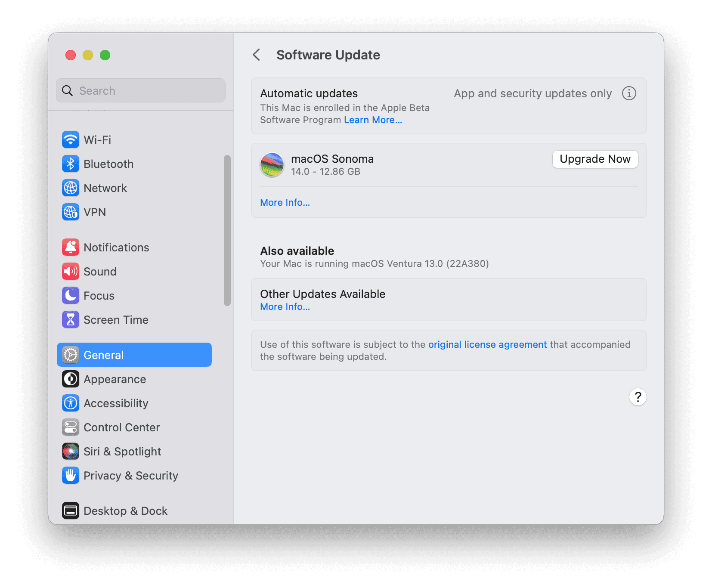
Task: Click the Upgrade Now button
Action: pos(594,159)
